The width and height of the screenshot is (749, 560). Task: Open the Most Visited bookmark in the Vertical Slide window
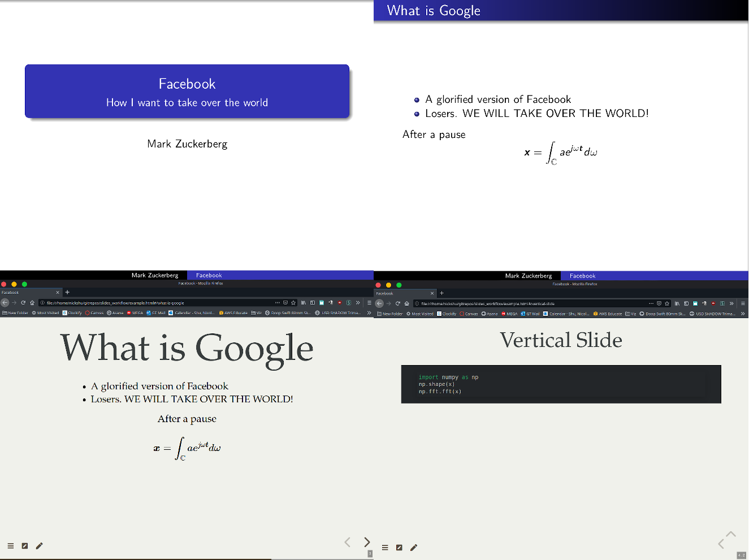(x=420, y=314)
